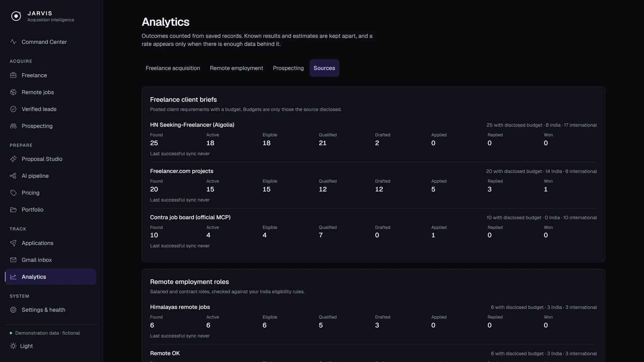
Task: Click Himalayas 'Last successful sync never' text
Action: 180,336
